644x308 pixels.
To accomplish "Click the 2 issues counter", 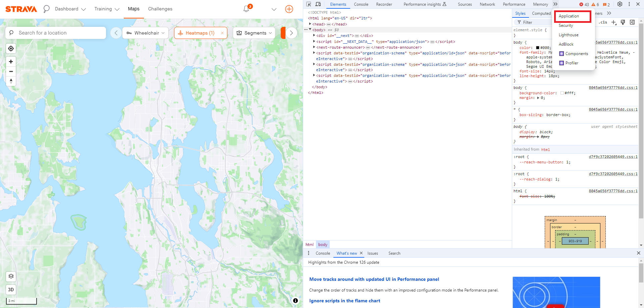I will pos(606,4).
